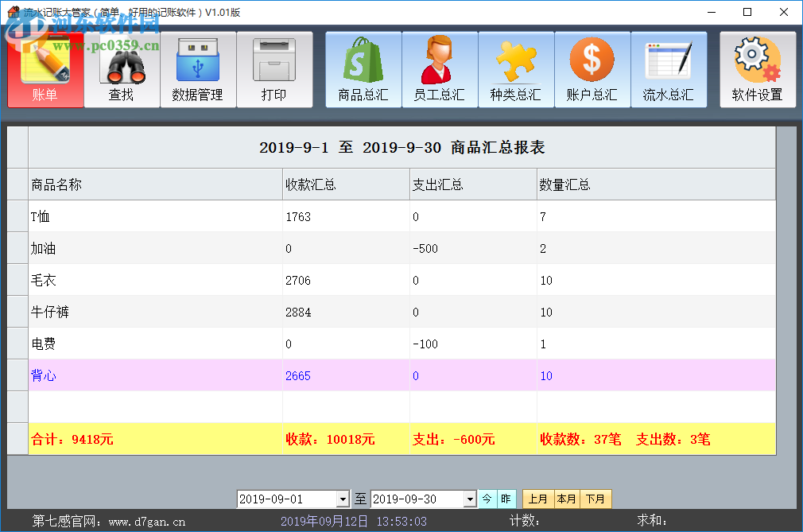
Task: Switch to 上月 previous month view
Action: (x=537, y=498)
